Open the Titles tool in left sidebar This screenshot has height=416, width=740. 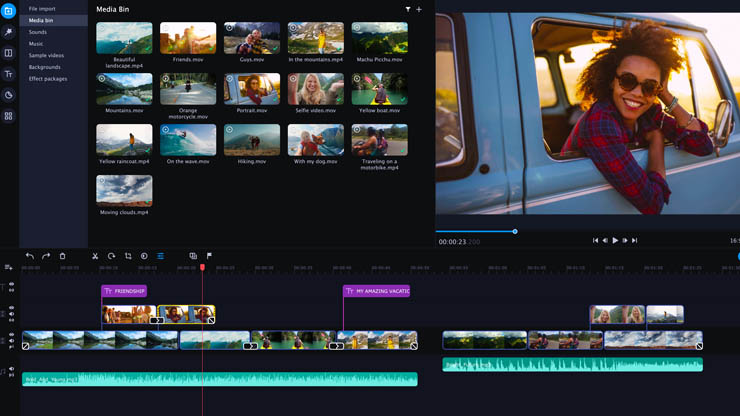9,74
